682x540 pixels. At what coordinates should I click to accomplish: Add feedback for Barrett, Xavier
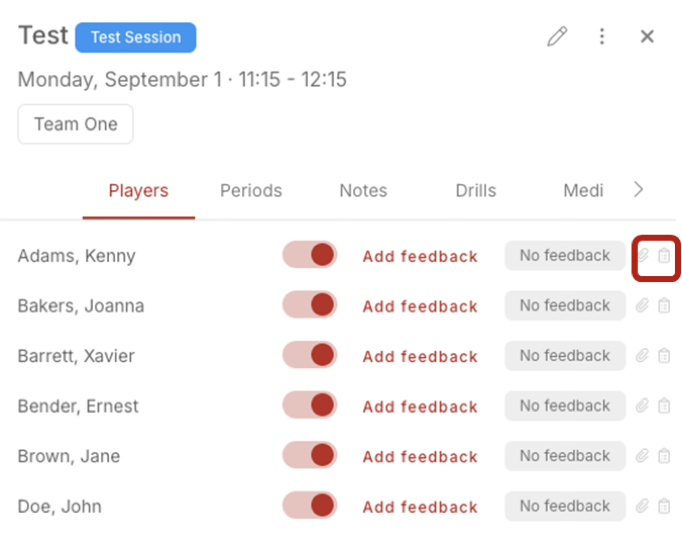(x=420, y=357)
